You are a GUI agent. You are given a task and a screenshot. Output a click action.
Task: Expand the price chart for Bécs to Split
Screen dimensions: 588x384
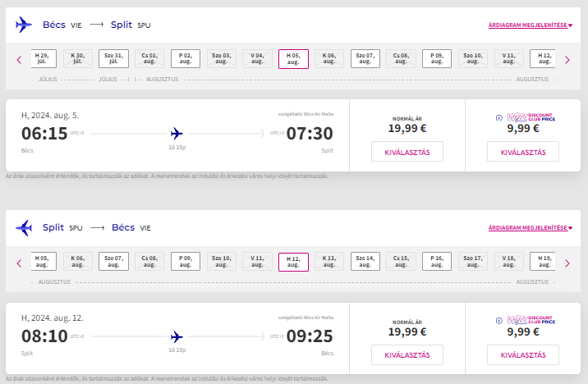coord(531,25)
